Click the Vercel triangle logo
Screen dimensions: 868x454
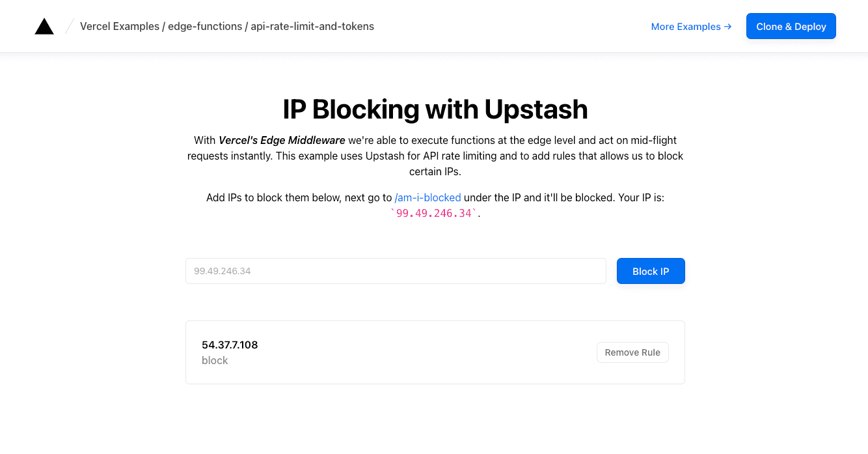[44, 25]
